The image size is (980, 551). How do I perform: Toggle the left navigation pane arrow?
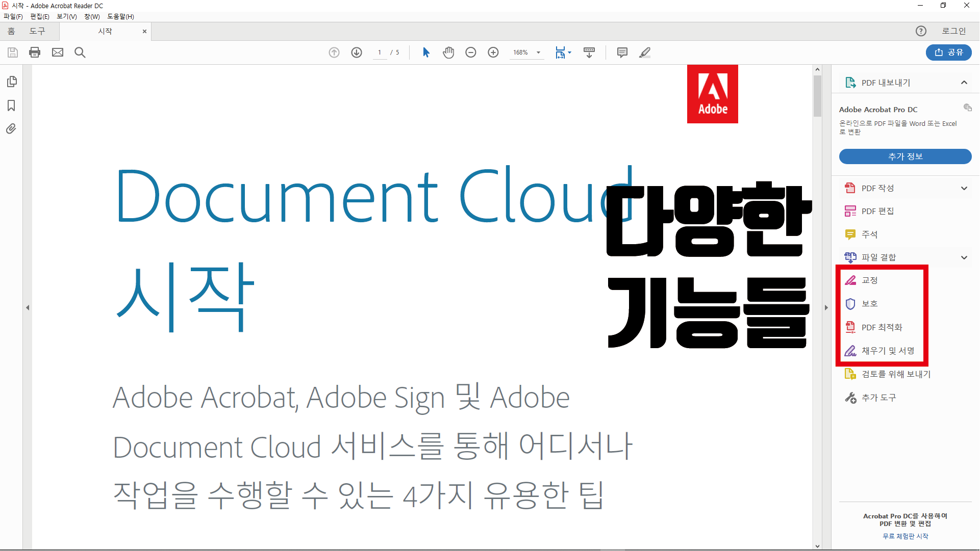pyautogui.click(x=28, y=308)
